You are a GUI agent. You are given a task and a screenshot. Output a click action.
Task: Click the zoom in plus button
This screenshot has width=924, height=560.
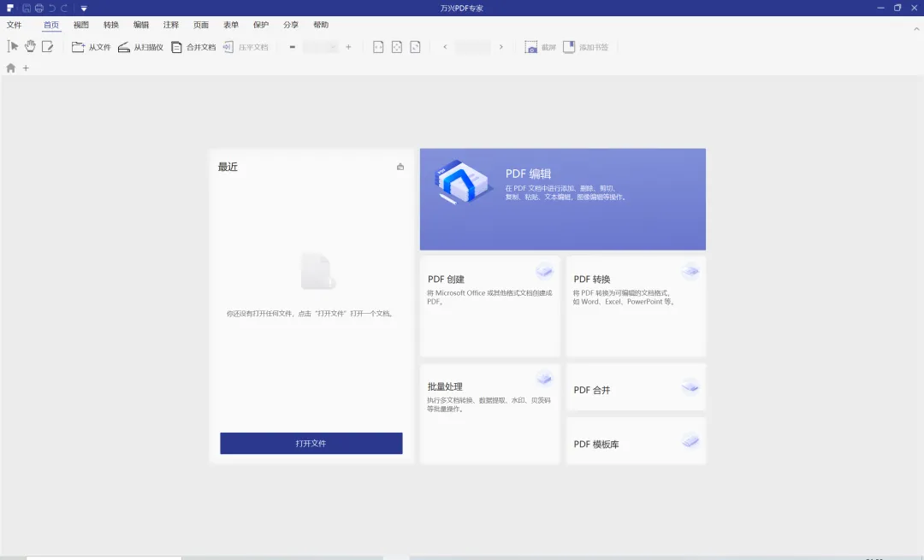[x=348, y=47]
